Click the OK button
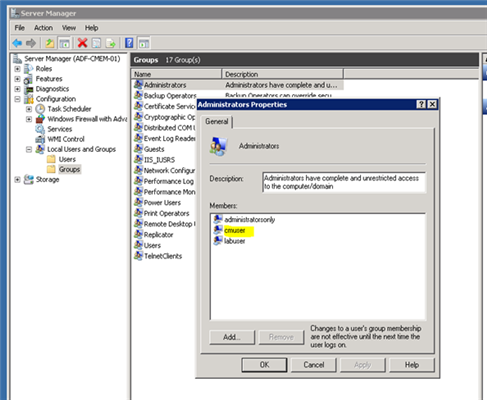Viewport: 487px width, 400px height. click(264, 365)
